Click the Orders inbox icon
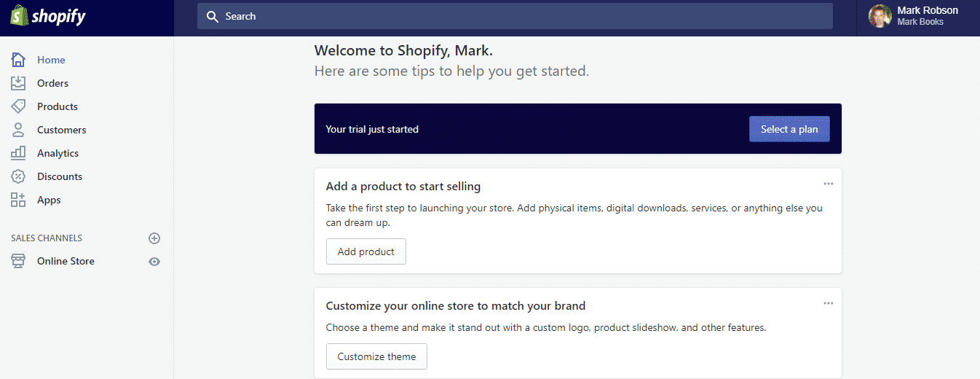Image resolution: width=980 pixels, height=379 pixels. click(18, 83)
